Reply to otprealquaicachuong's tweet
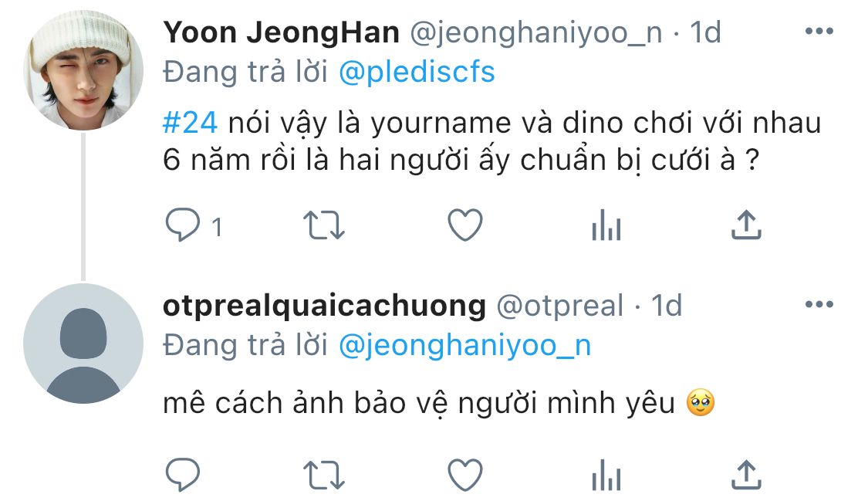The height and width of the screenshot is (501, 868). (x=183, y=475)
